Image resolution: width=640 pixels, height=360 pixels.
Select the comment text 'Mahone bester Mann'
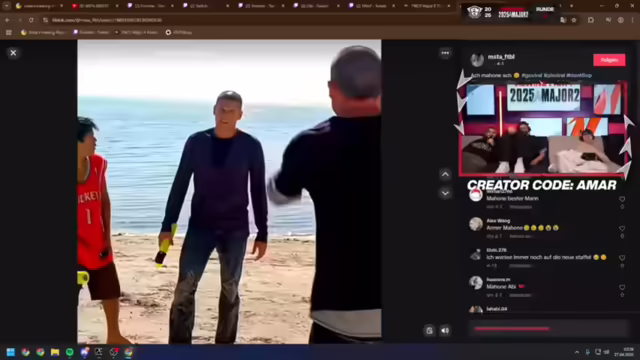[x=512, y=198]
